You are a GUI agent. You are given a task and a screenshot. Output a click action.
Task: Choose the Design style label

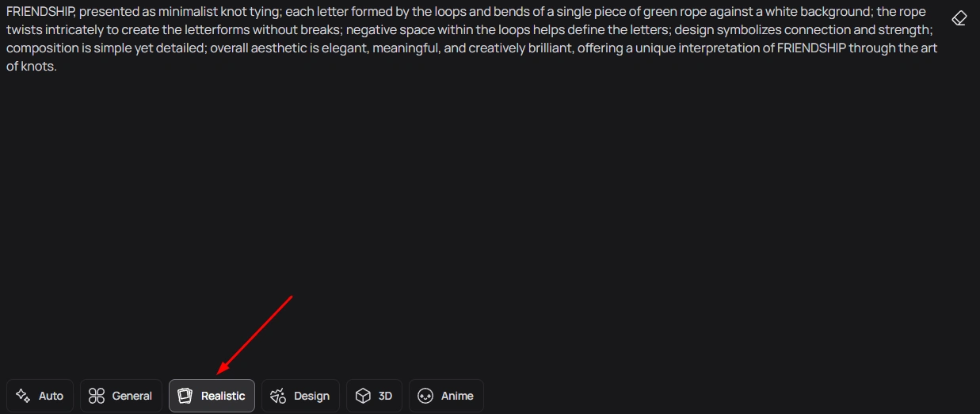(x=311, y=396)
